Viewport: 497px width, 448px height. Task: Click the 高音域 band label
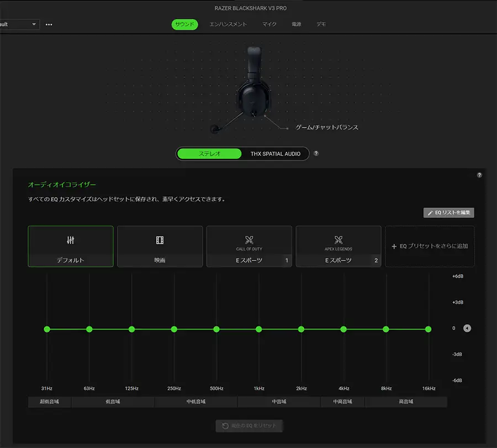click(x=406, y=402)
